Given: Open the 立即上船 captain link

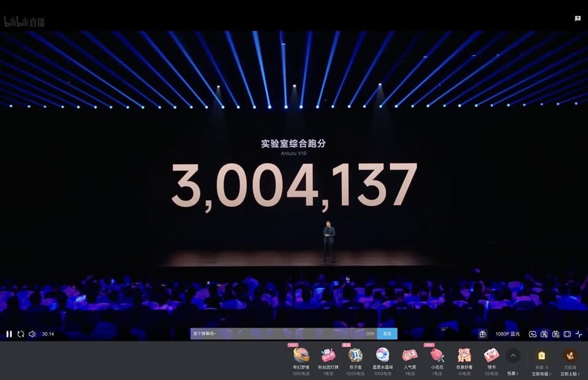Looking at the screenshot, I should (x=570, y=374).
